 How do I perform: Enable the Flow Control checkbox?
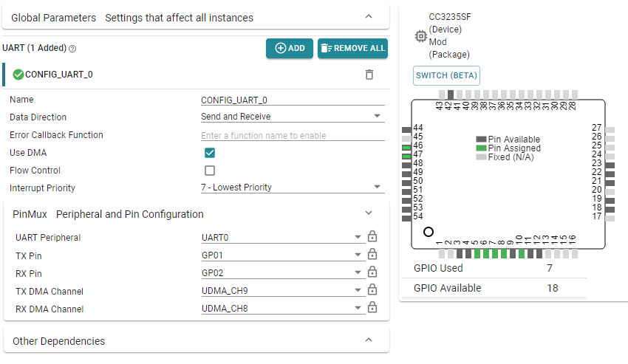[210, 171]
